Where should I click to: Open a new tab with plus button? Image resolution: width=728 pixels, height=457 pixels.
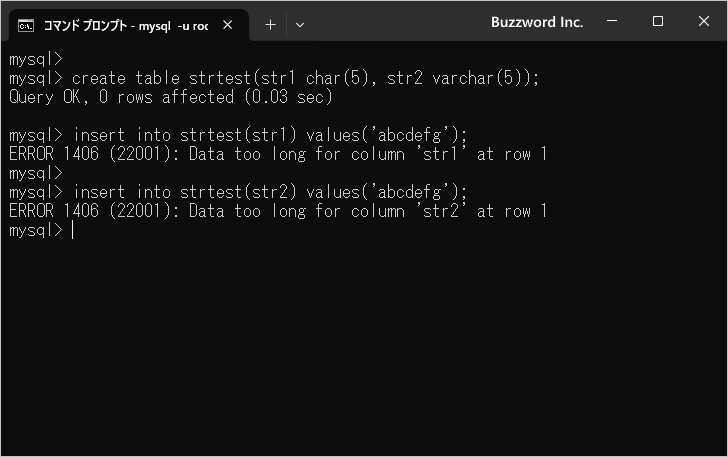click(270, 25)
